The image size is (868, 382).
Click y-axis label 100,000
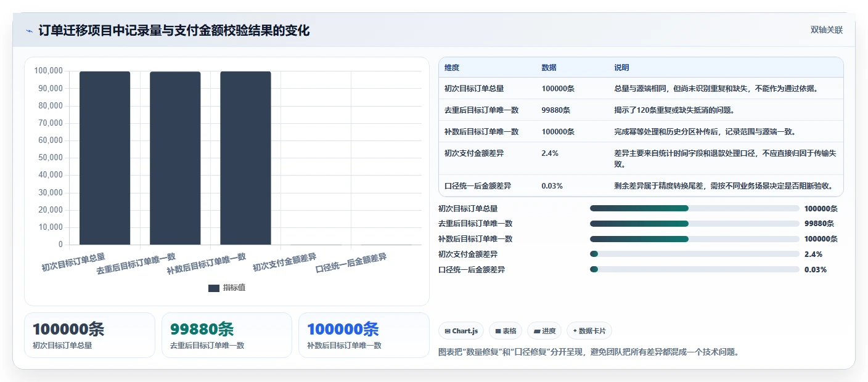pyautogui.click(x=48, y=71)
